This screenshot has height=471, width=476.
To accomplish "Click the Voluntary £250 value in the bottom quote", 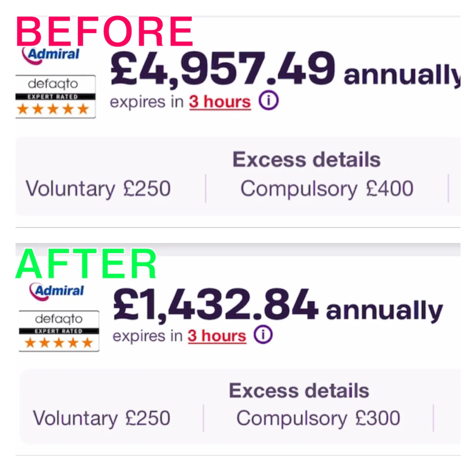I will [x=102, y=418].
